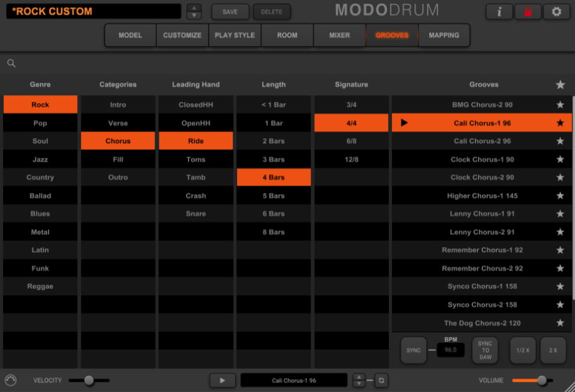The width and height of the screenshot is (575, 392).
Task: Step groove with arrows beside Cali Chorus-1
Action: 359,380
